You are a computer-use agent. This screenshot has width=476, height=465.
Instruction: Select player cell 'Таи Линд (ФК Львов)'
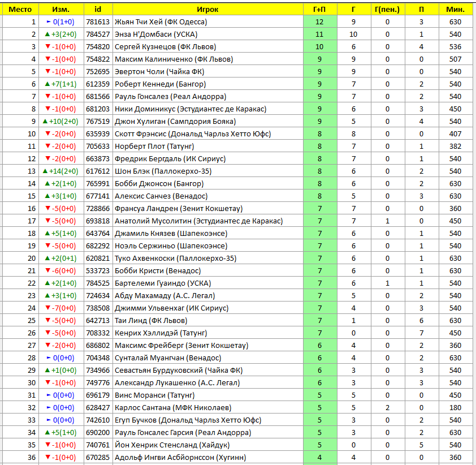207,321
